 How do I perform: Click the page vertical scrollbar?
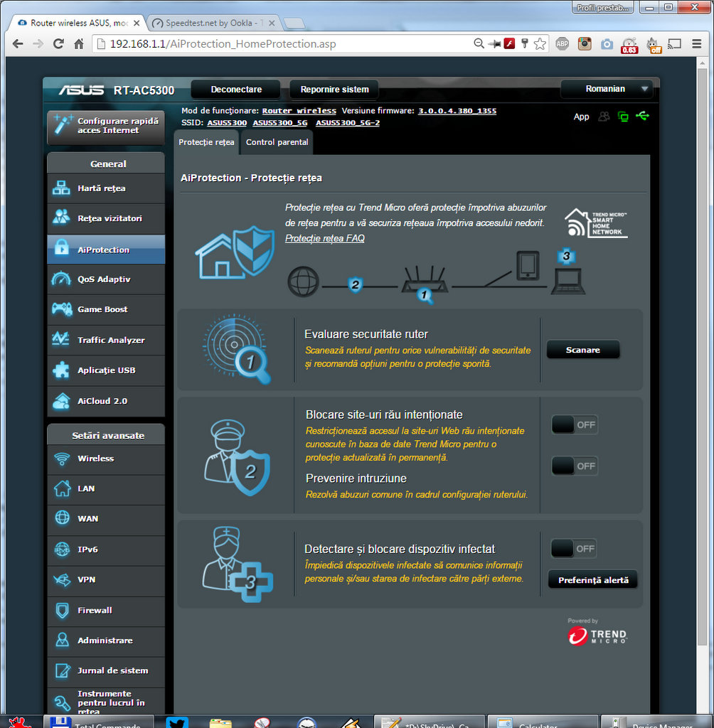click(702, 358)
